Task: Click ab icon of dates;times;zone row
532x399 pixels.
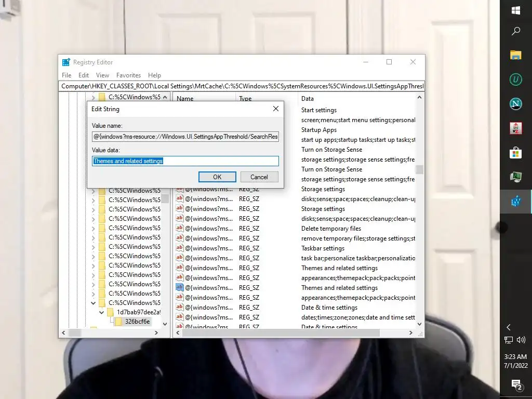Action: click(x=179, y=317)
